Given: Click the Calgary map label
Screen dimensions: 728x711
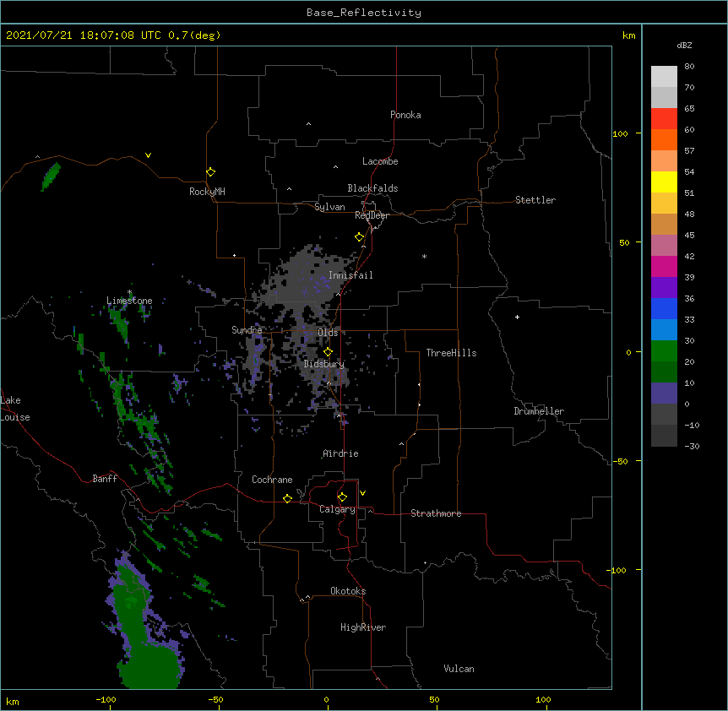Looking at the screenshot, I should (x=338, y=509).
